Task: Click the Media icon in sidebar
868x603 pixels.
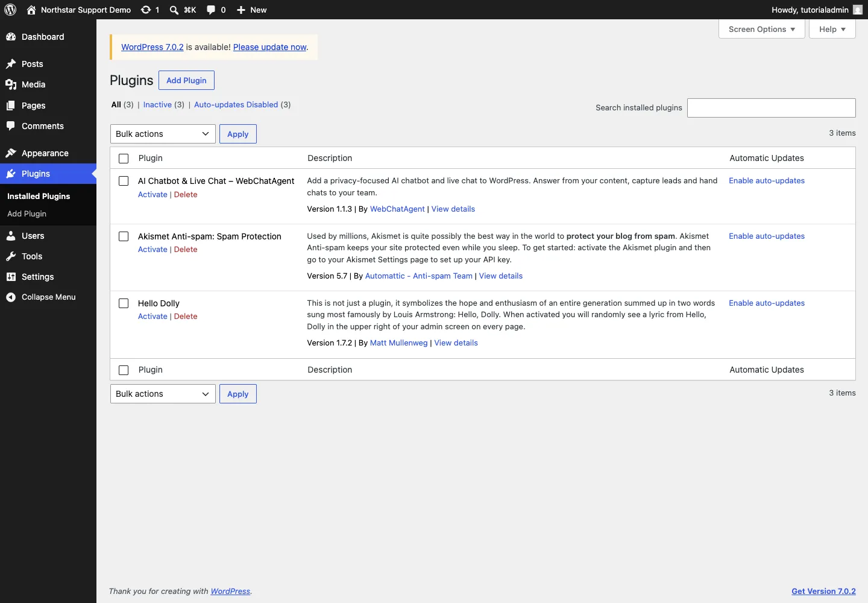Action: click(x=11, y=84)
